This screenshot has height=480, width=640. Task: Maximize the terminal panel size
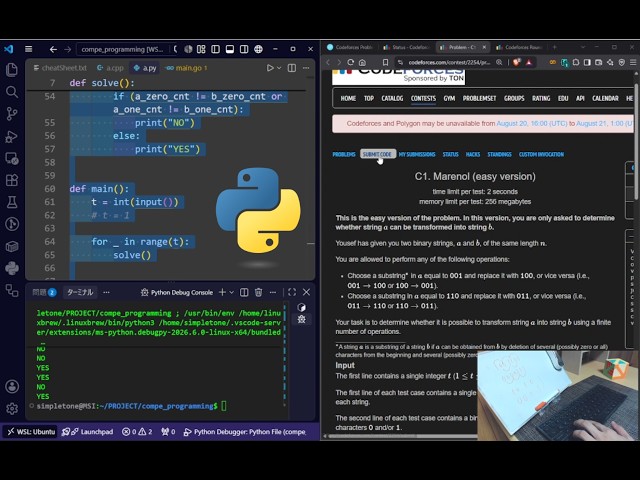292,292
